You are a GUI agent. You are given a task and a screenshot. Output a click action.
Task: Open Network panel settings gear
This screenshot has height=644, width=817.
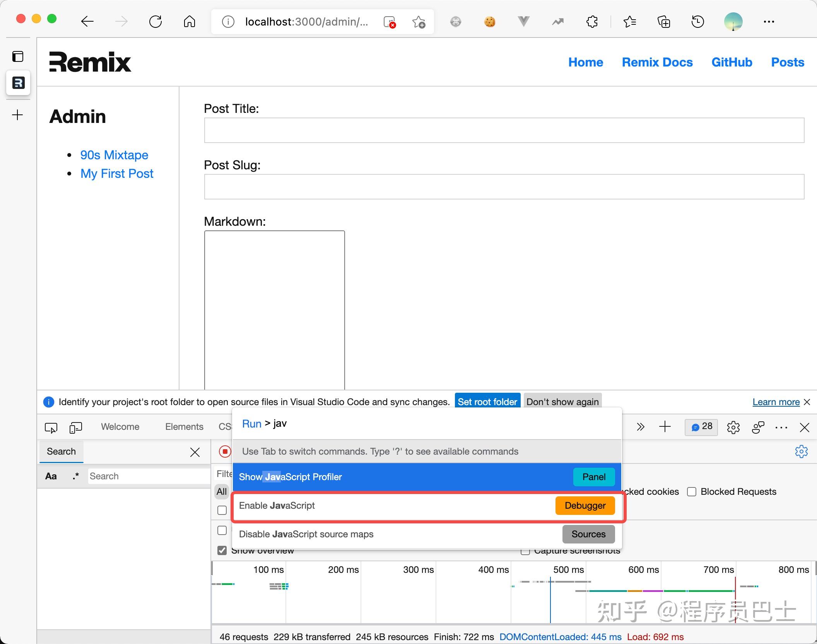coord(801,451)
